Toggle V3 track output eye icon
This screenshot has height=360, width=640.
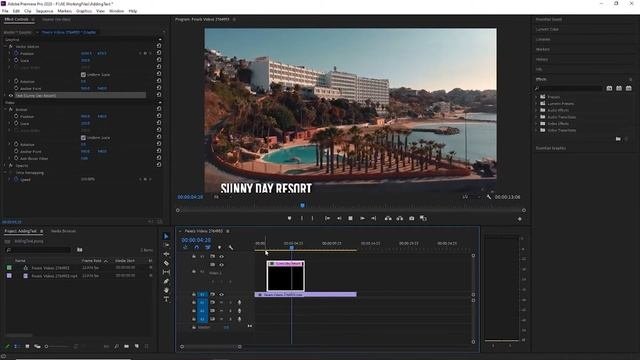point(222,256)
